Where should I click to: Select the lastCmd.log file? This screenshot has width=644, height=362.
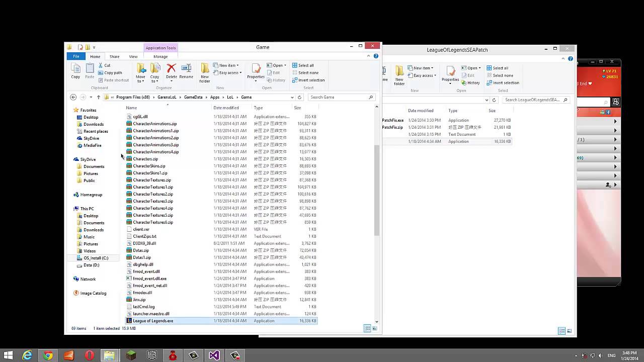(x=221, y=307)
